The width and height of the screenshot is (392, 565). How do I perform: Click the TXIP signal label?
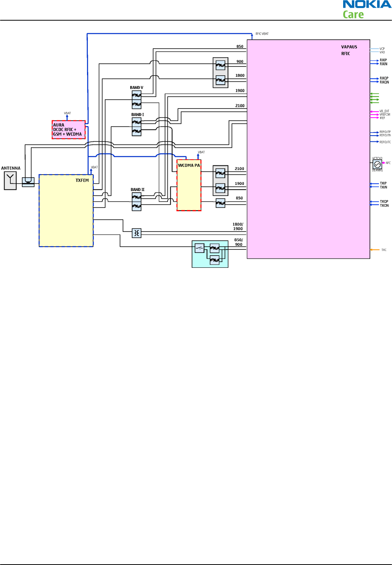tap(383, 183)
